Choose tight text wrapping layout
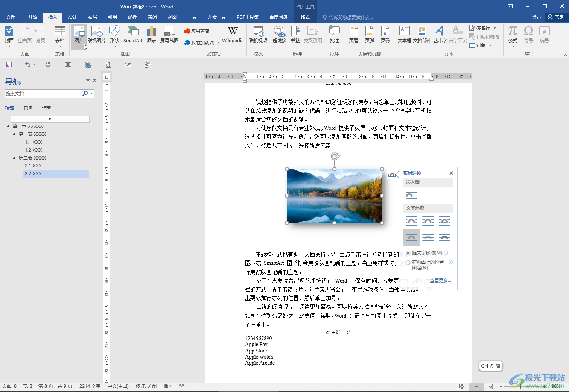Viewport: 569px width, 392px height. (428, 221)
